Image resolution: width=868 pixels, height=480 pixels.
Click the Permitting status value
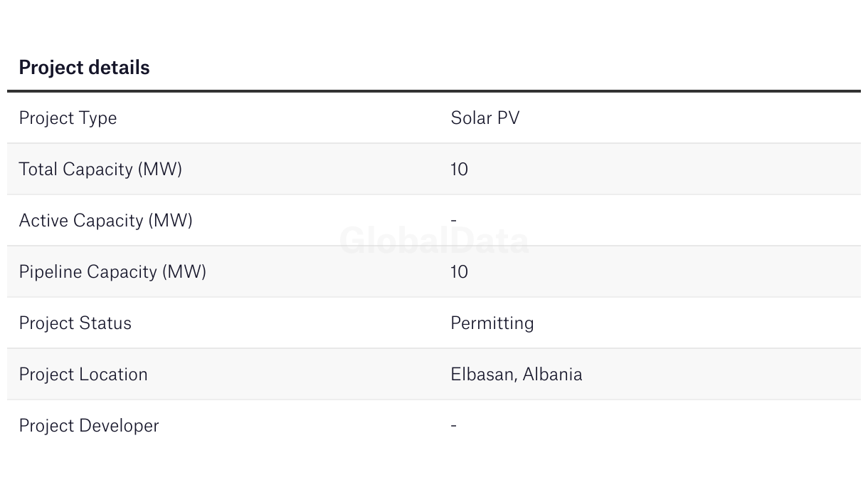[492, 323]
